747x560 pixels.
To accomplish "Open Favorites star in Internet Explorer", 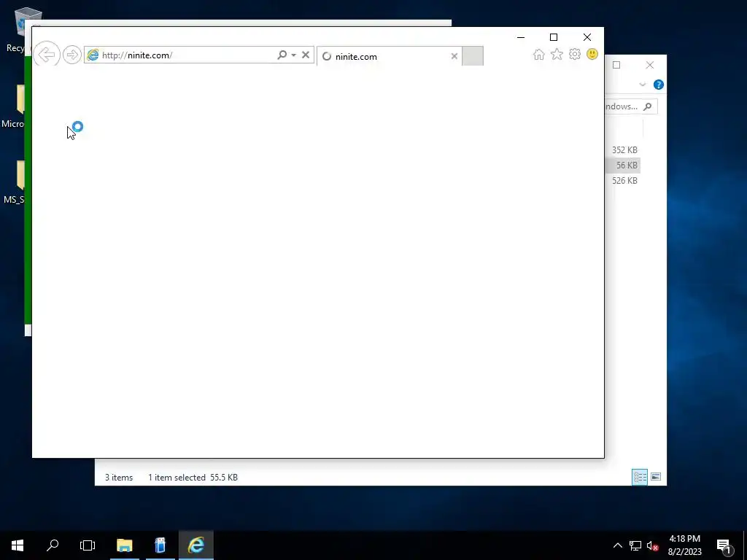I will pos(557,54).
